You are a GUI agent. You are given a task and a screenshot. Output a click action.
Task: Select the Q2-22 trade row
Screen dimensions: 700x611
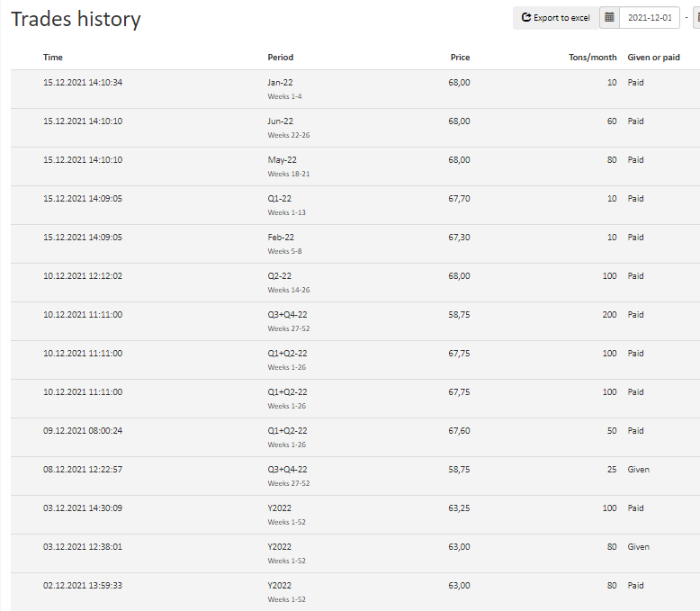[355, 283]
